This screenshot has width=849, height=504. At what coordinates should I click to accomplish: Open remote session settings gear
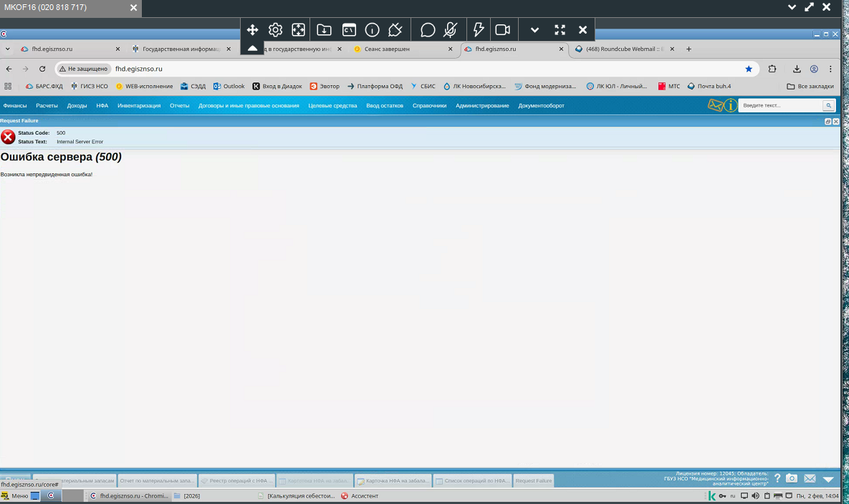(275, 30)
